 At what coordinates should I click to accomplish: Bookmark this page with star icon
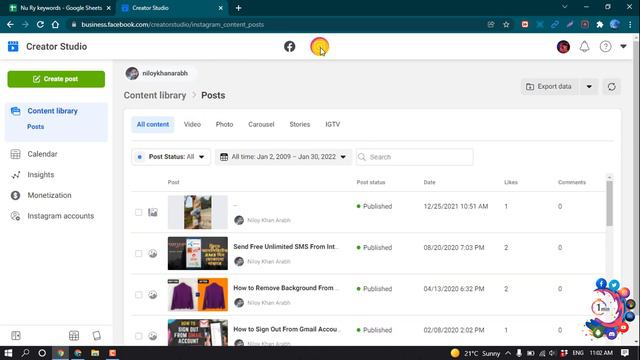[506, 24]
